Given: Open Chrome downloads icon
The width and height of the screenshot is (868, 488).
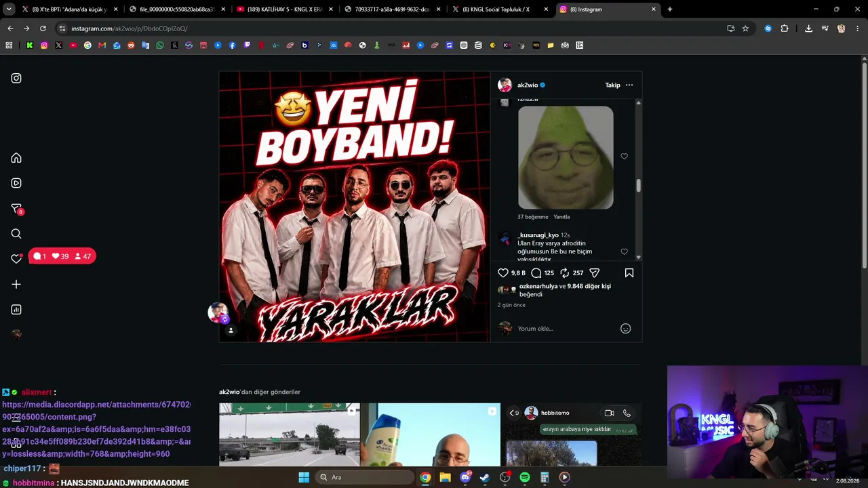Looking at the screenshot, I should click(x=808, y=28).
